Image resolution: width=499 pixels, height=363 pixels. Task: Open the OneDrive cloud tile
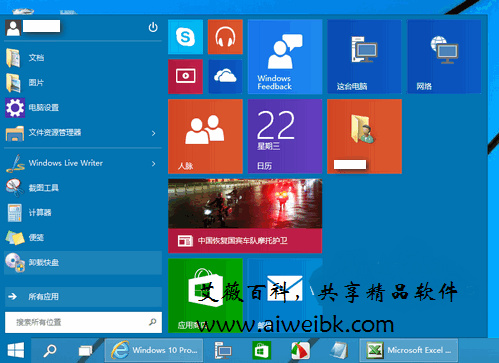click(225, 76)
